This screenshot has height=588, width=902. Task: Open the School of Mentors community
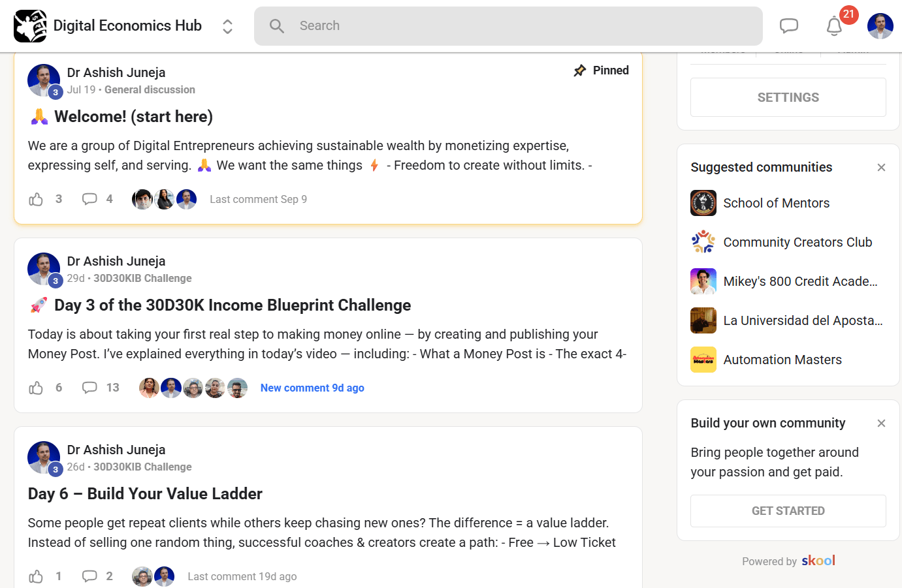pos(776,203)
